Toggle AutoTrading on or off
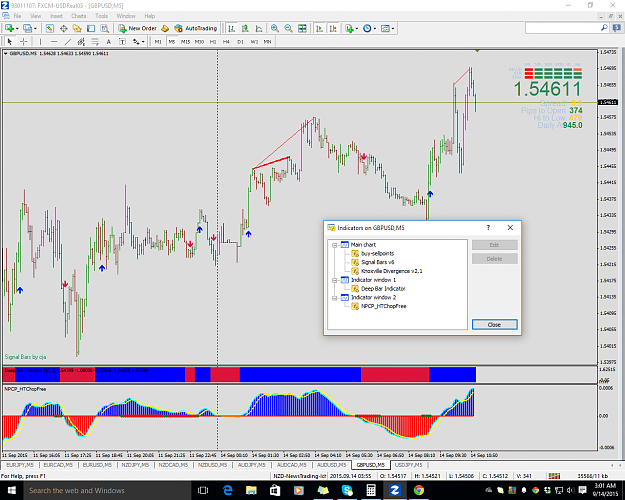625x500 pixels. [x=195, y=28]
